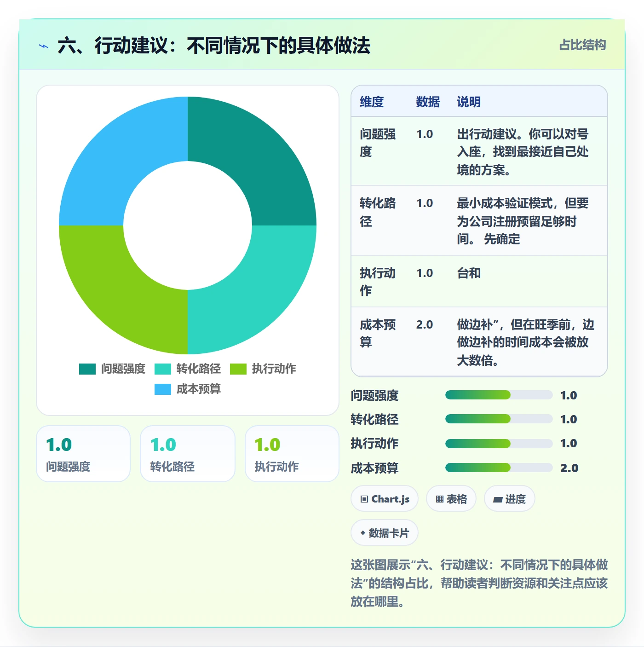Click the 转化路径 progress bar

tap(499, 419)
